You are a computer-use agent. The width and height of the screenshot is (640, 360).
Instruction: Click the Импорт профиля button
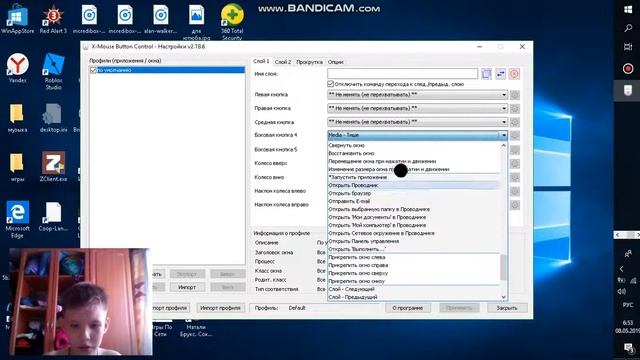pos(220,308)
